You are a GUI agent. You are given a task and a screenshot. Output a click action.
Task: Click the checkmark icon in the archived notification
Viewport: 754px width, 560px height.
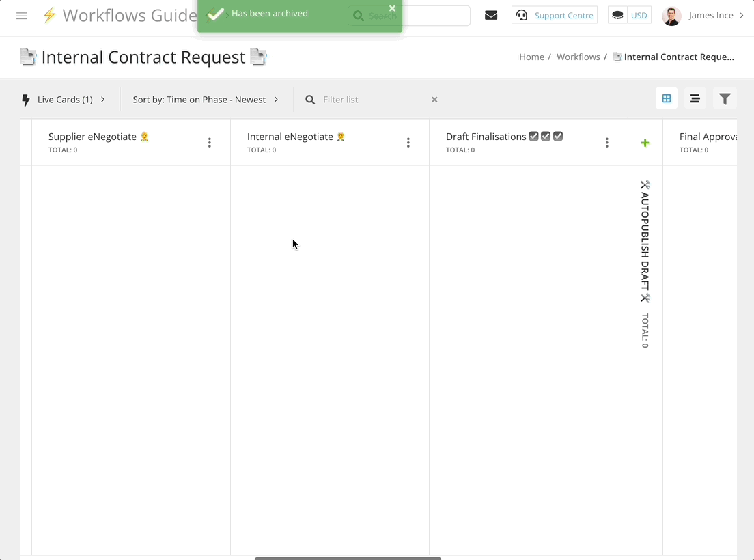pyautogui.click(x=215, y=14)
